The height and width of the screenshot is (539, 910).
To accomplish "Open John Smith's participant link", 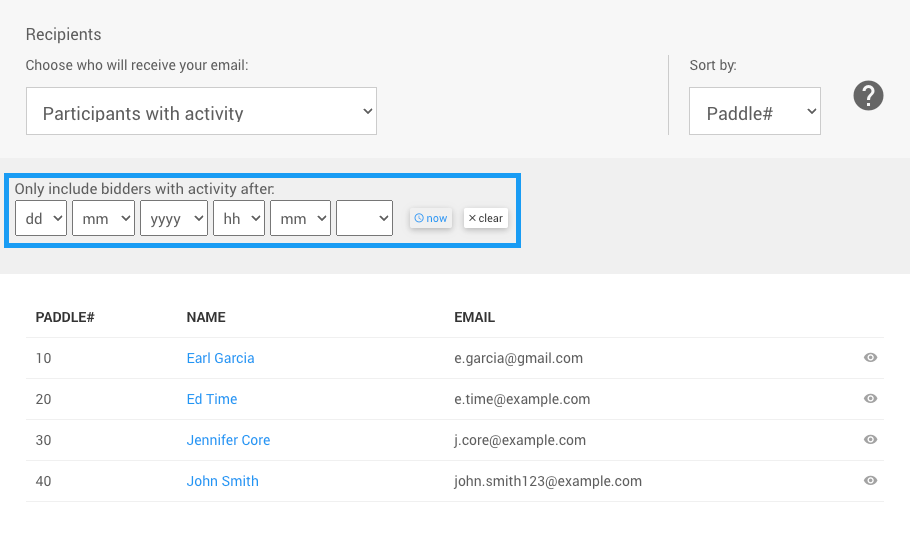I will click(x=222, y=481).
